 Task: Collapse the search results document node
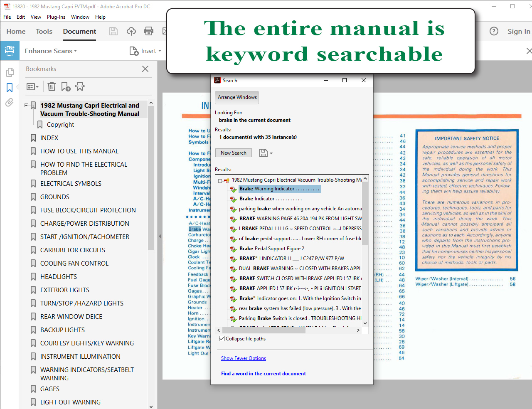pyautogui.click(x=220, y=180)
